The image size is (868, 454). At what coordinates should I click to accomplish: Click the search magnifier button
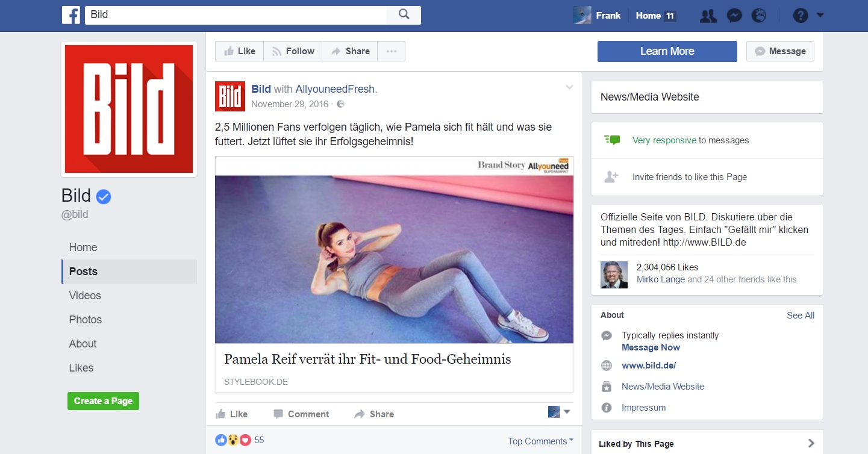pyautogui.click(x=404, y=15)
